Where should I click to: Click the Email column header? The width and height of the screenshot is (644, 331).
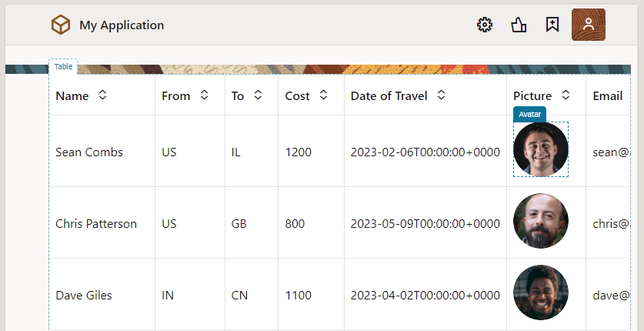607,96
